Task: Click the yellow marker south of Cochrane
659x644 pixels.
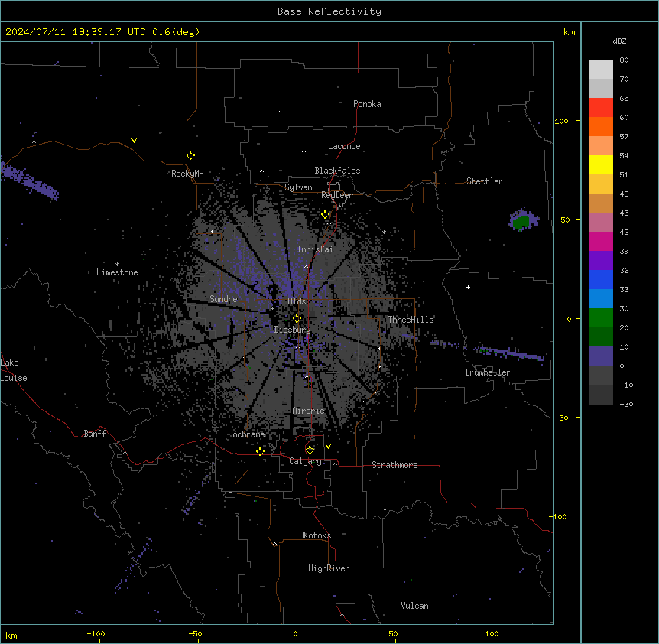Action: [260, 452]
